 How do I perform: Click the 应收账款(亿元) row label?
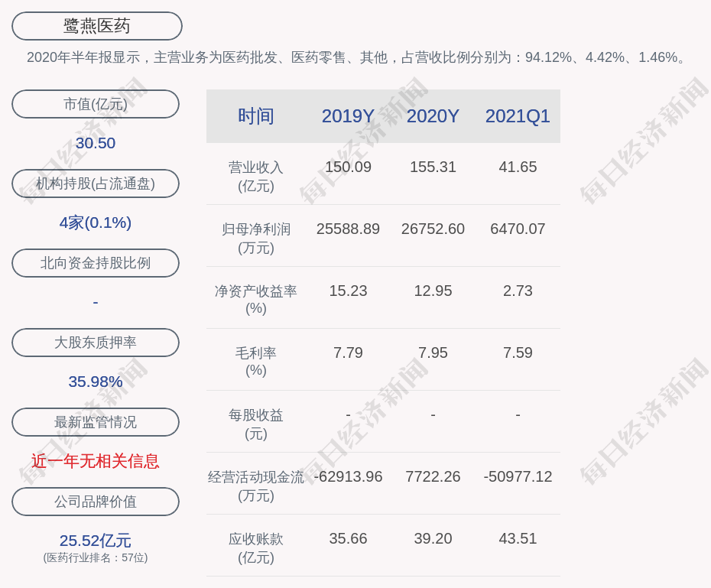point(256,548)
